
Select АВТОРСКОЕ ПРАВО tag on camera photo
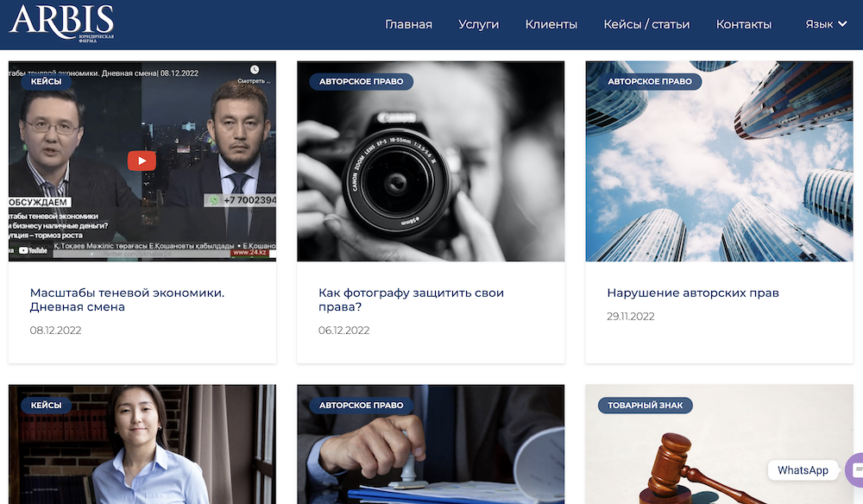(361, 81)
